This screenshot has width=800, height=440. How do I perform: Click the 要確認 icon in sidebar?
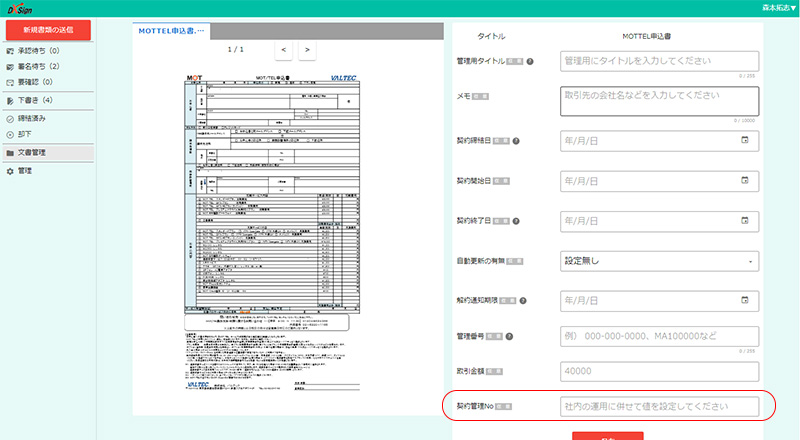click(x=10, y=82)
